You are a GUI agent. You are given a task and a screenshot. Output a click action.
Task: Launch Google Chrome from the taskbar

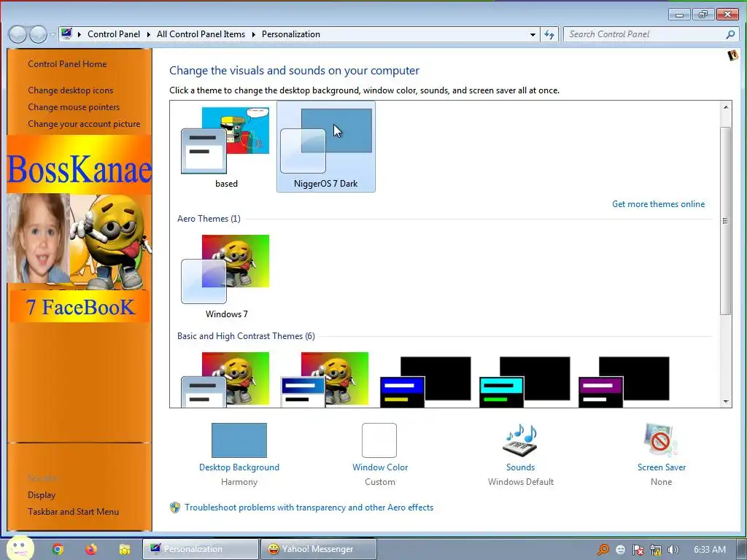58,549
